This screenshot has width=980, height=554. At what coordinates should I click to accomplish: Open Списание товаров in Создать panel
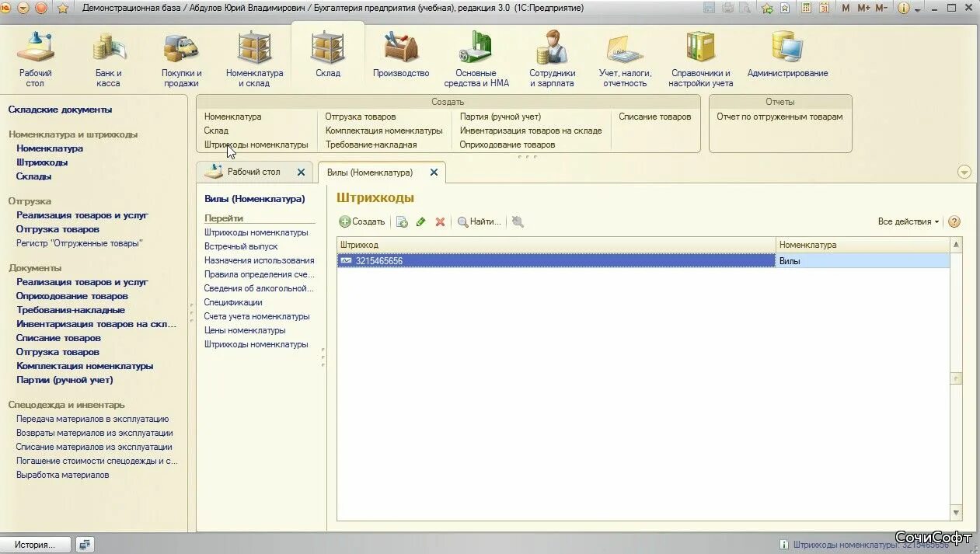(654, 117)
